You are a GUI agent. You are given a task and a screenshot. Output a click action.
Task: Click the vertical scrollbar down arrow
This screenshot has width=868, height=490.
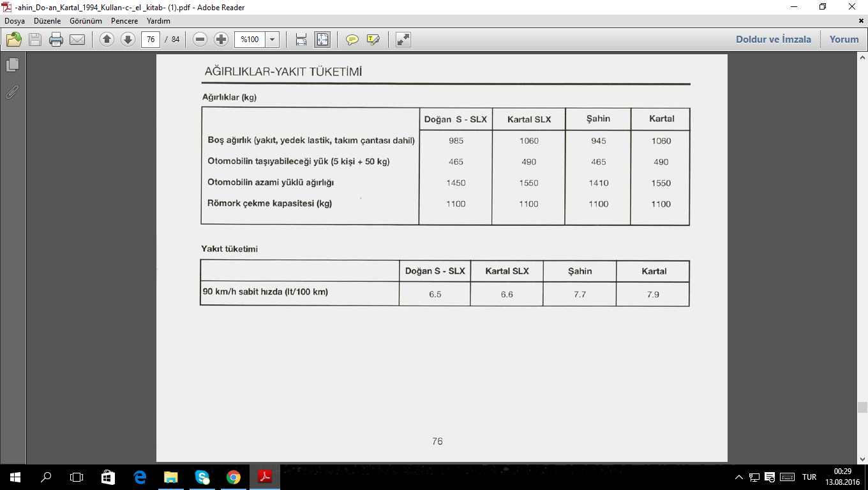pos(862,459)
